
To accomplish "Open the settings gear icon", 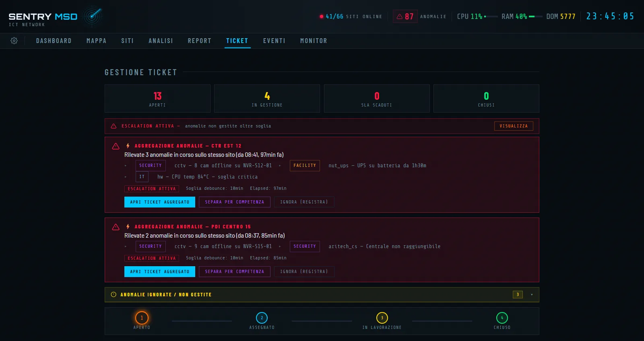I will pyautogui.click(x=14, y=41).
